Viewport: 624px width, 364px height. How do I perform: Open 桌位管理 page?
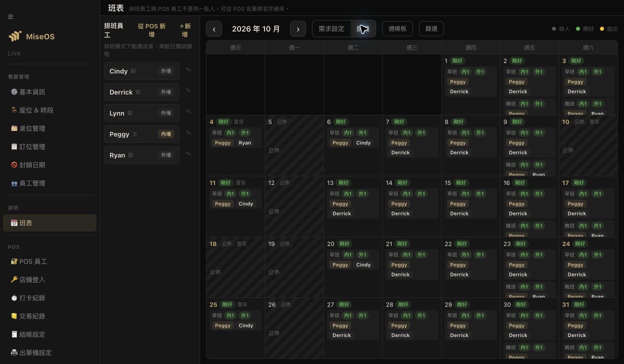[x=49, y=128]
